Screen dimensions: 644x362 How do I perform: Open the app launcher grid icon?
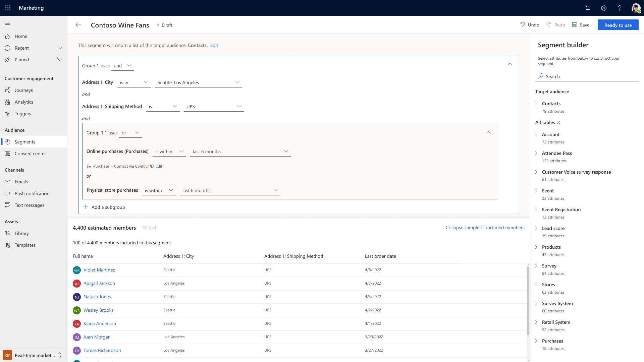(8, 8)
